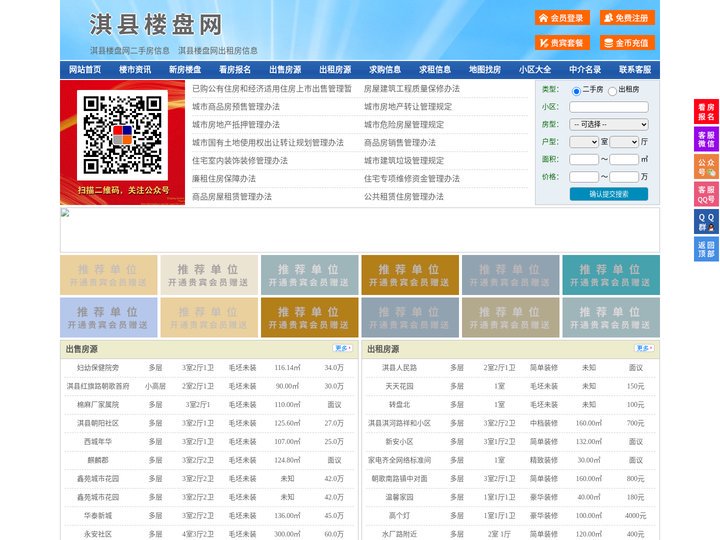Click the QR code image
Viewport: 720px width, 540px height.
(x=122, y=135)
